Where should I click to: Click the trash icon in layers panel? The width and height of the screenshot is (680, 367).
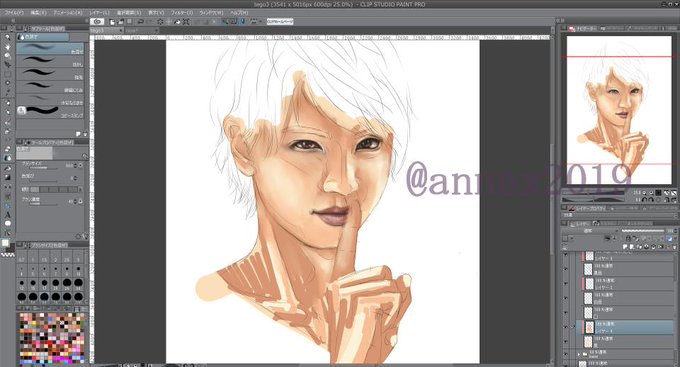click(x=674, y=247)
